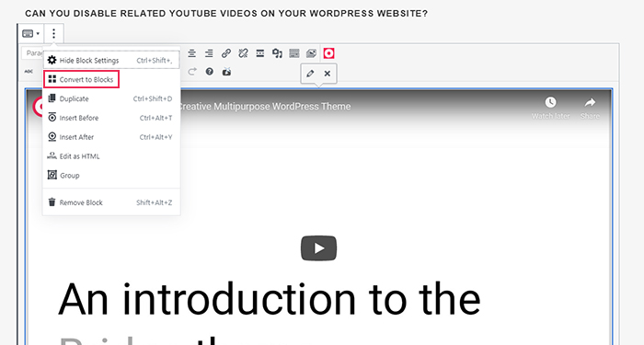Viewport: 644px width, 345px height.
Task: Open the Classic block type switcher
Action: 30,33
